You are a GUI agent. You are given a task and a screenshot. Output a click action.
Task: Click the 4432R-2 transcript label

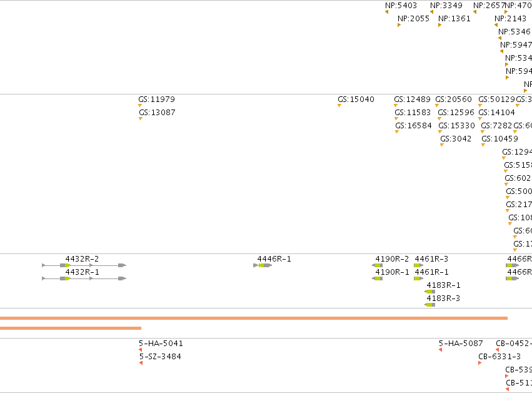tap(82, 259)
